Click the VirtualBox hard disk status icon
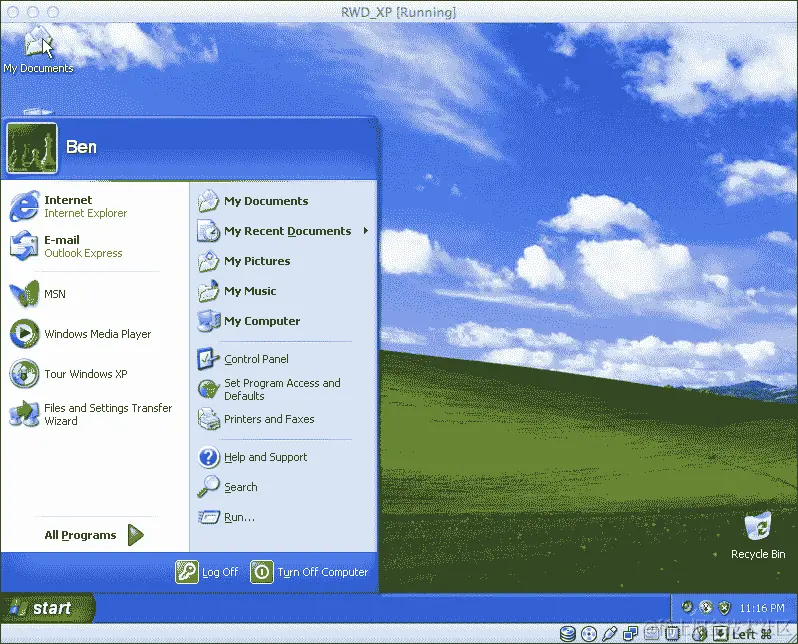Image resolution: width=798 pixels, height=644 pixels. tap(568, 634)
